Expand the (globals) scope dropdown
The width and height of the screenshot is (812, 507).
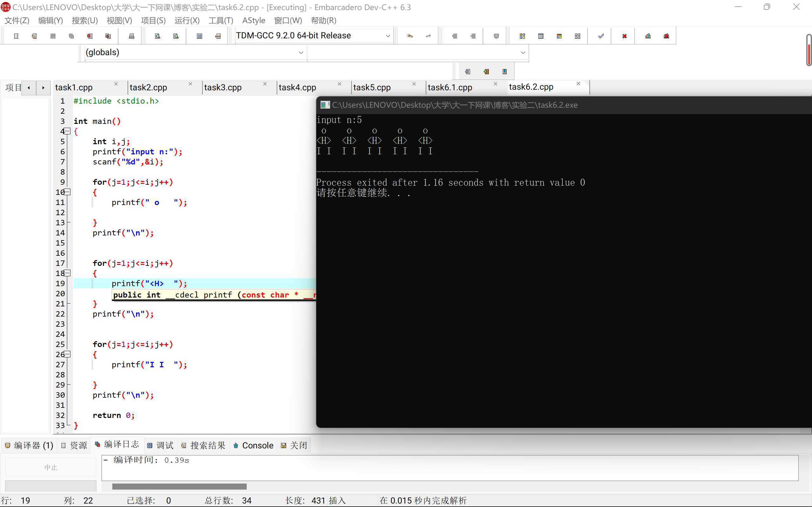[301, 52]
